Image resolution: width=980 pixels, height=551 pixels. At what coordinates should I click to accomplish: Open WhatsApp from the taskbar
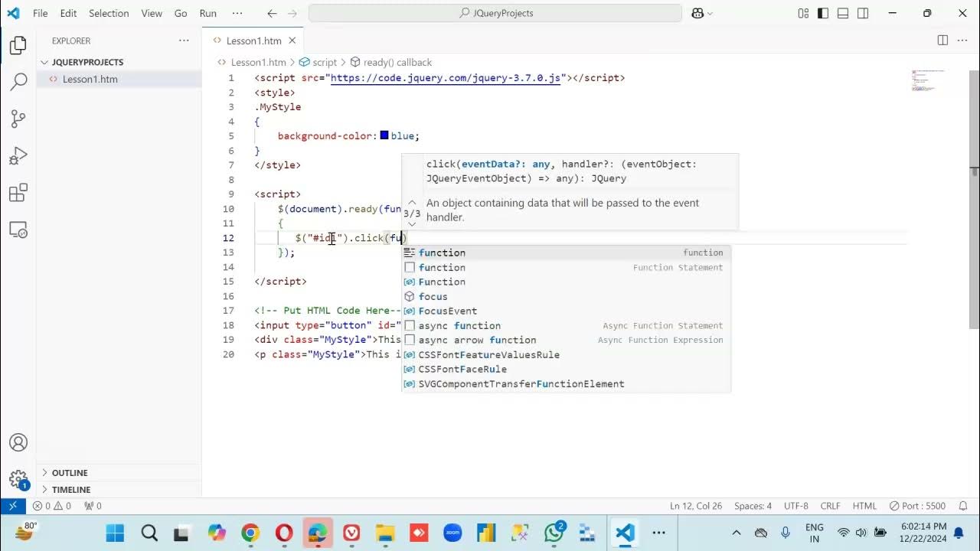pos(554,533)
